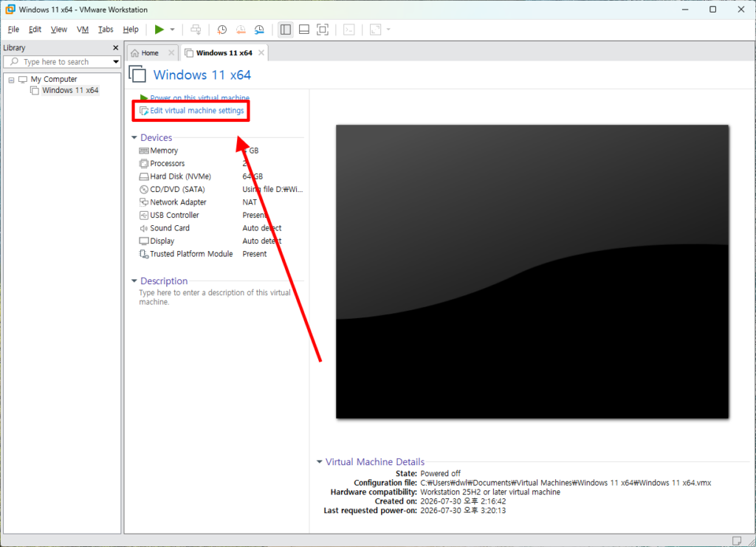The width and height of the screenshot is (756, 547).
Task: Close the Windows 11 x64 tab
Action: click(x=261, y=53)
